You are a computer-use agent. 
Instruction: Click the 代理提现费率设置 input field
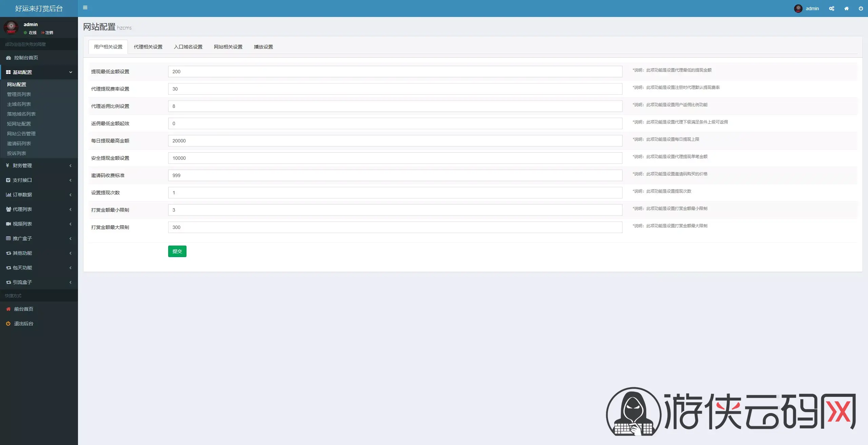395,89
